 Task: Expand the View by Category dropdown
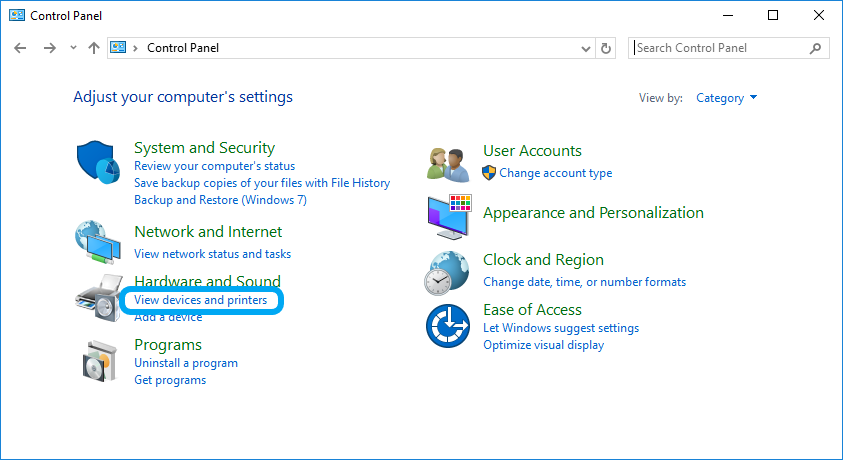click(726, 98)
